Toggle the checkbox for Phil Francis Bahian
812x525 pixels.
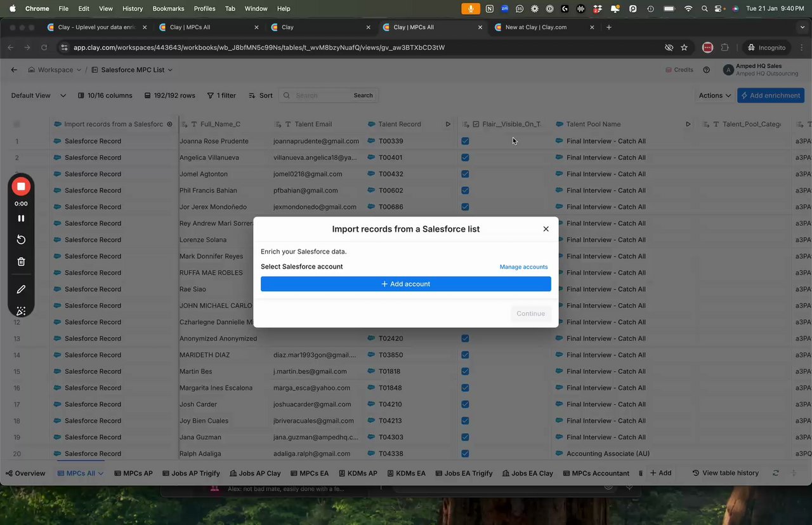pyautogui.click(x=465, y=190)
